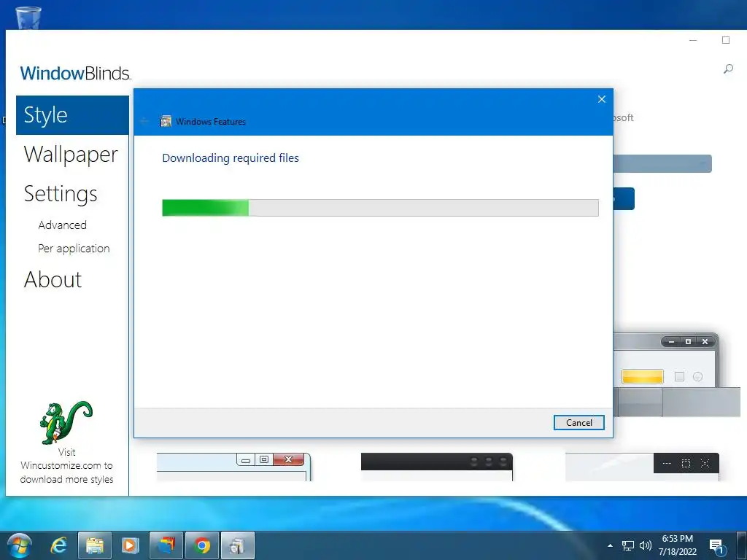The height and width of the screenshot is (560, 747).
Task: Close the Windows Features dialog
Action: pos(602,99)
